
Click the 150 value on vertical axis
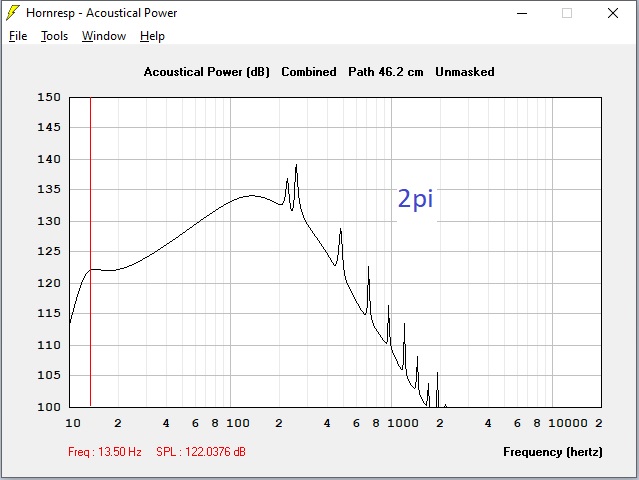pos(49,97)
